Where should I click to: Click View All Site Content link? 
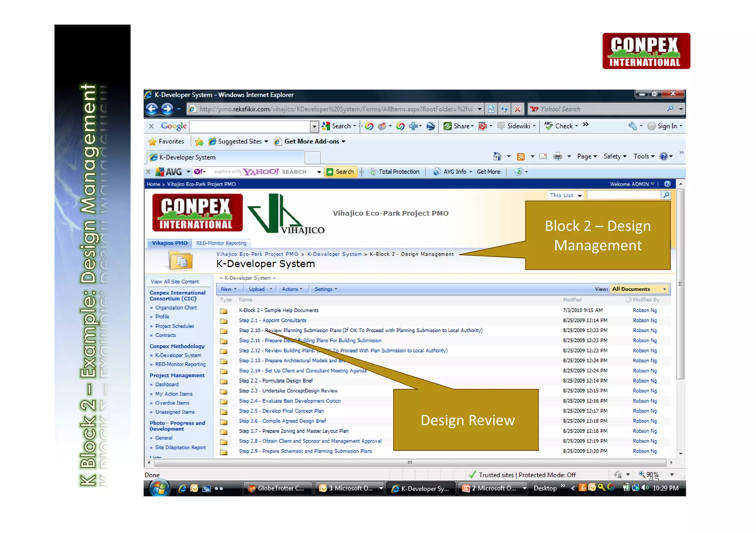point(175,282)
